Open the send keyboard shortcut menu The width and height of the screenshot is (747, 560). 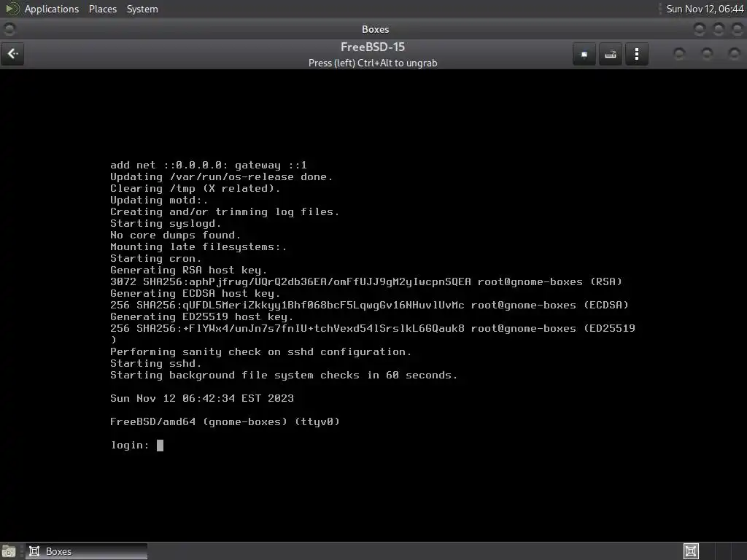[x=611, y=54]
